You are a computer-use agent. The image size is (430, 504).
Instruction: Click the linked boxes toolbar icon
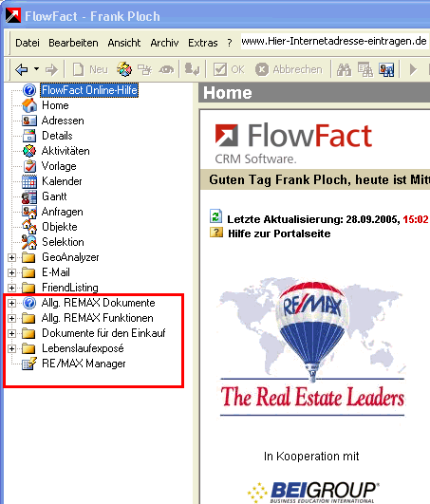coord(144,69)
